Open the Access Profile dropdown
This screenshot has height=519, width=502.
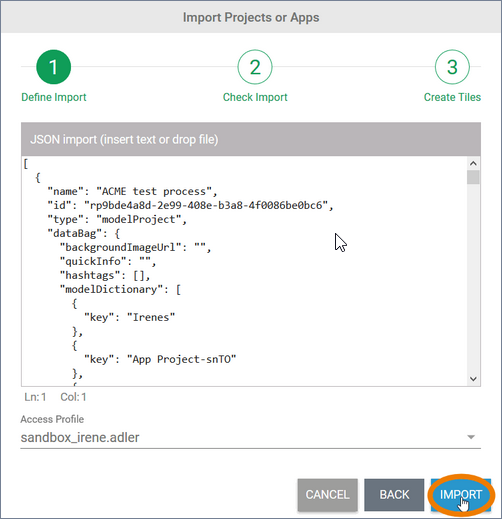(251, 437)
